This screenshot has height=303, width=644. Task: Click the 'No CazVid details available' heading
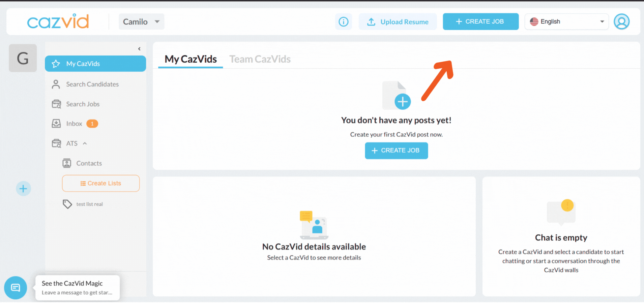coord(314,247)
